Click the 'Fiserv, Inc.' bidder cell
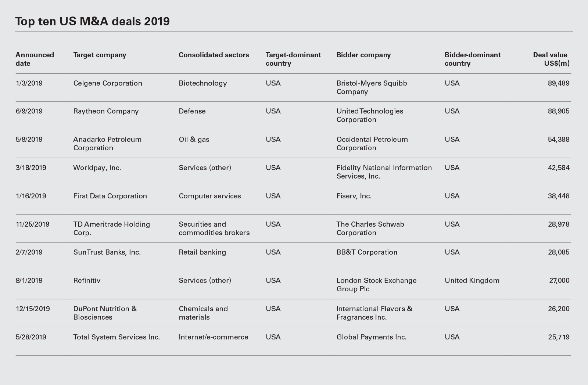 point(354,196)
